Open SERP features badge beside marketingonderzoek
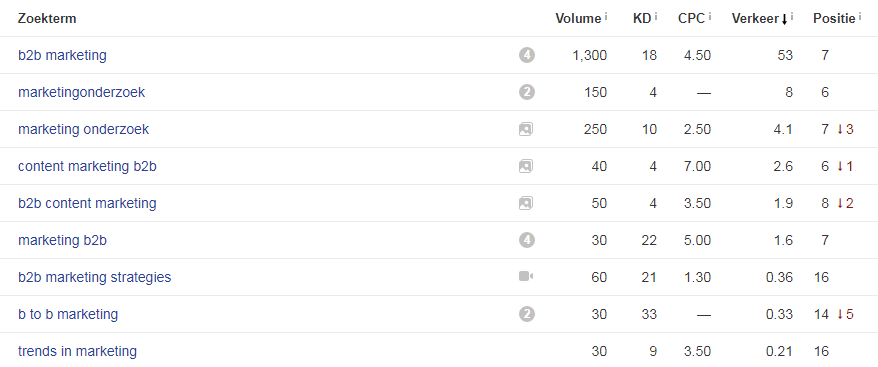878x367 pixels. [x=526, y=92]
